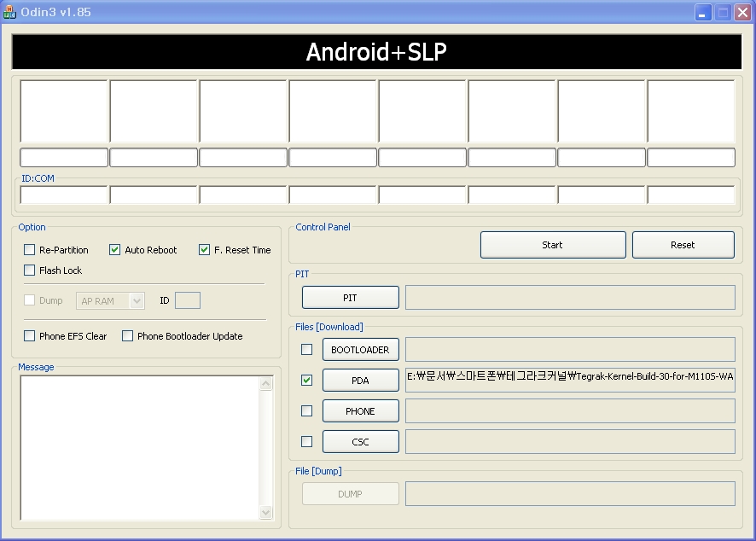Screen dimensions: 756x541
Task: Enable the Flash Lock checkbox
Action: coord(30,270)
